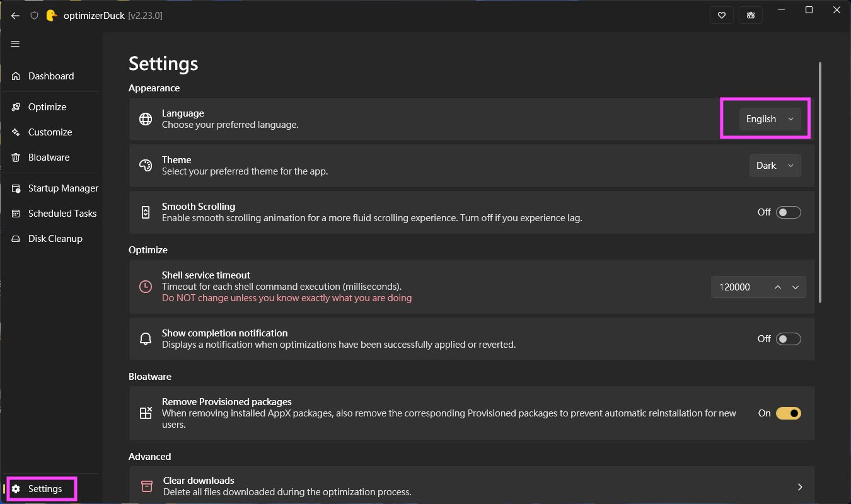This screenshot has width=851, height=504.
Task: Click the Optimize sidebar icon
Action: [16, 107]
